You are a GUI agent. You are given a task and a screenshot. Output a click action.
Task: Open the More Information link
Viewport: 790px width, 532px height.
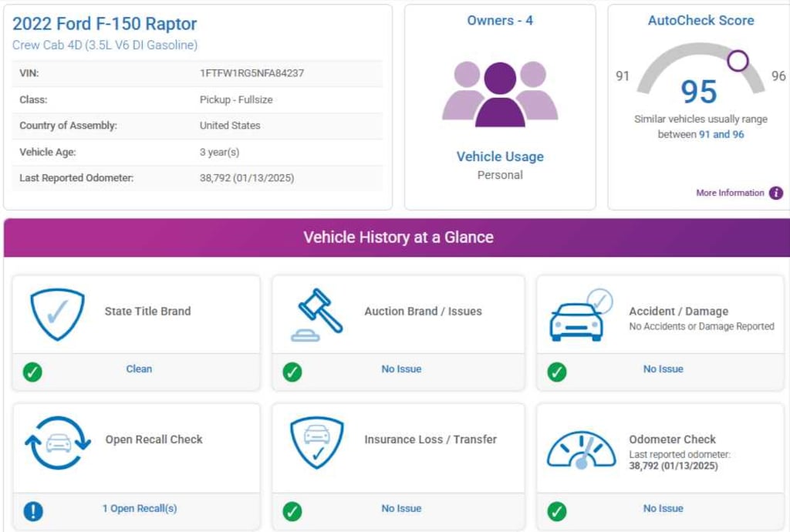click(730, 193)
